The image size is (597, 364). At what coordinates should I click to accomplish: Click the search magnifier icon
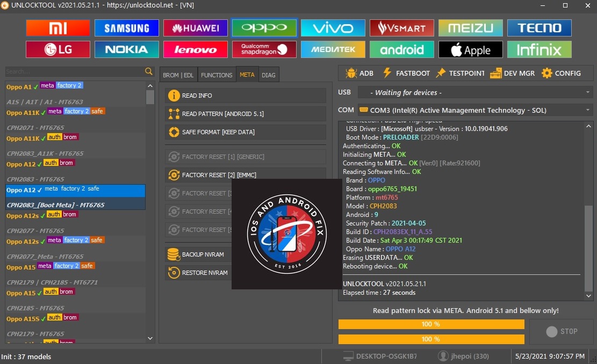pos(149,71)
